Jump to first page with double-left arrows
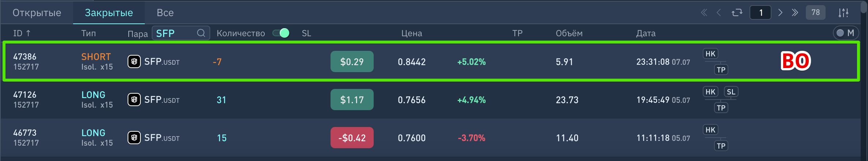Viewport: 868px width, 161px height. (x=704, y=13)
